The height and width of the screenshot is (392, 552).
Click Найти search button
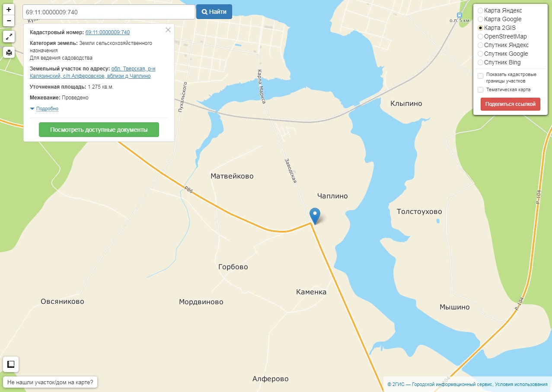click(x=214, y=12)
